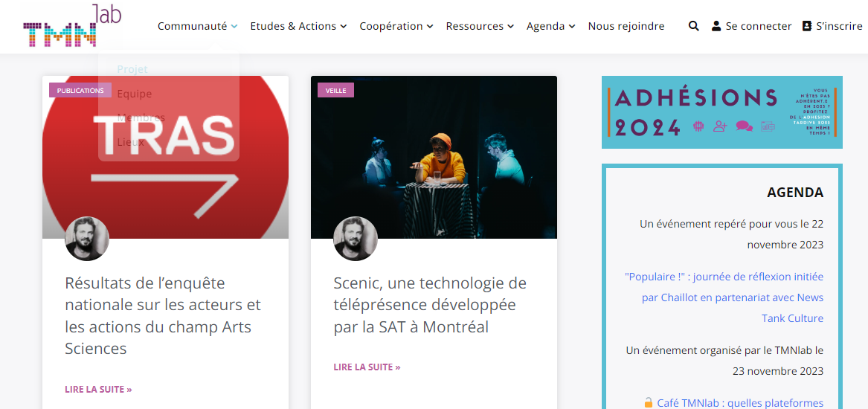This screenshot has width=868, height=409.
Task: Click the Adhésions 2024 banner
Action: tap(722, 112)
